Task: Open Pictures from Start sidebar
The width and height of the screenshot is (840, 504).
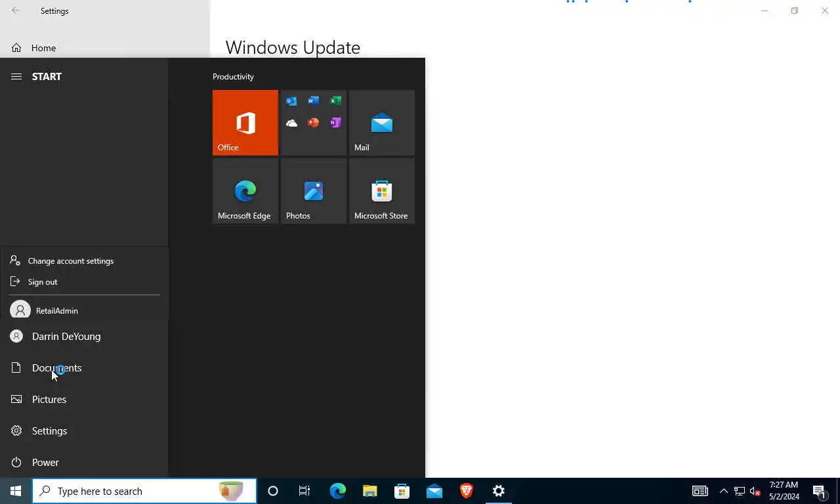Action: 84,399
